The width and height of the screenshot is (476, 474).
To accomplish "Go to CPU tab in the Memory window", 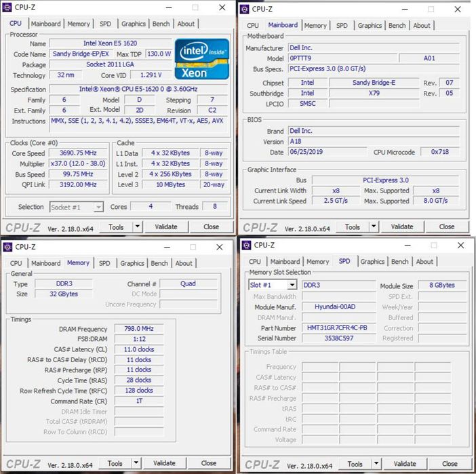I will (16, 263).
